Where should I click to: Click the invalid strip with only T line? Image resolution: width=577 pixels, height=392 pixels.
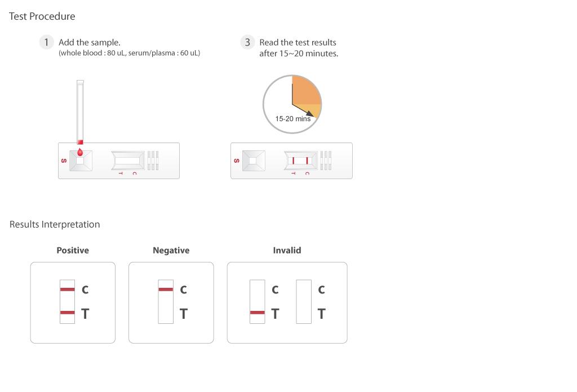257,301
